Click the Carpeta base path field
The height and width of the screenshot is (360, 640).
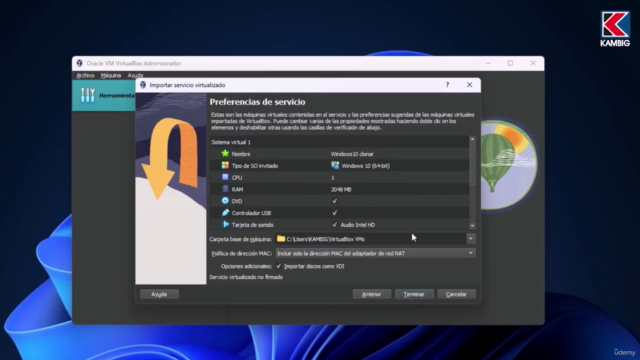tap(371, 239)
